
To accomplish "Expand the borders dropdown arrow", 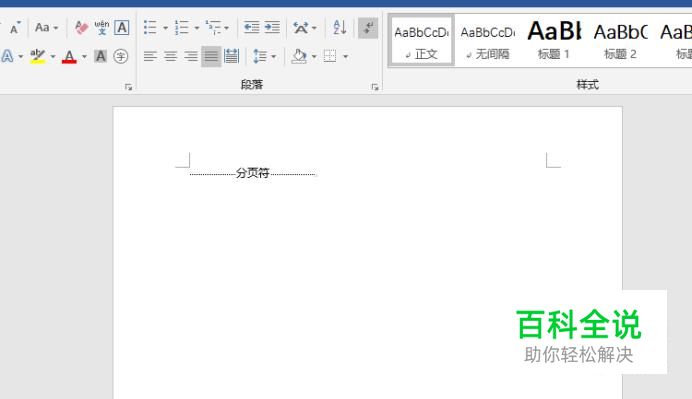I will [346, 56].
